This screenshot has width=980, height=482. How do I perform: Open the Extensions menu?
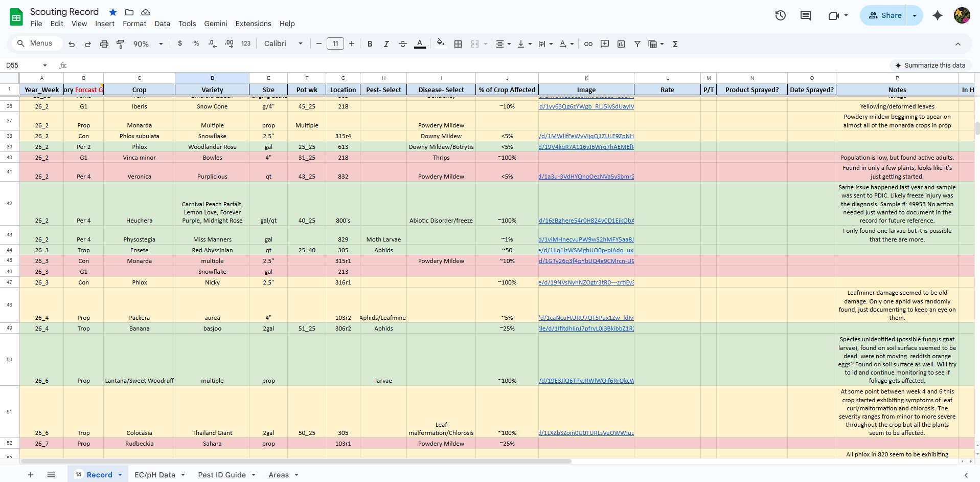253,24
